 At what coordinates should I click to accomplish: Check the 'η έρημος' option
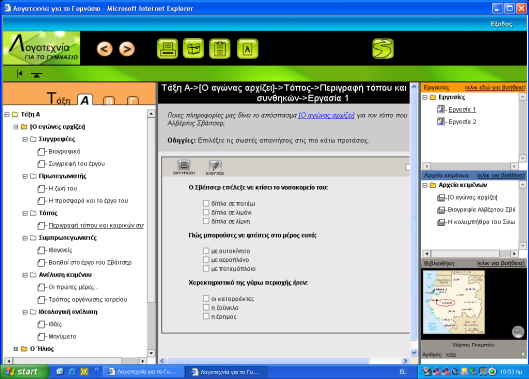206,316
